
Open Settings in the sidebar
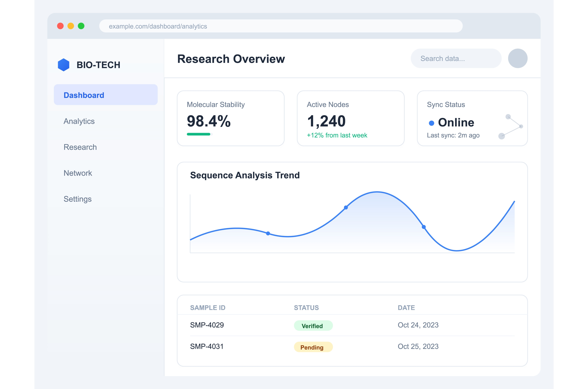point(77,199)
